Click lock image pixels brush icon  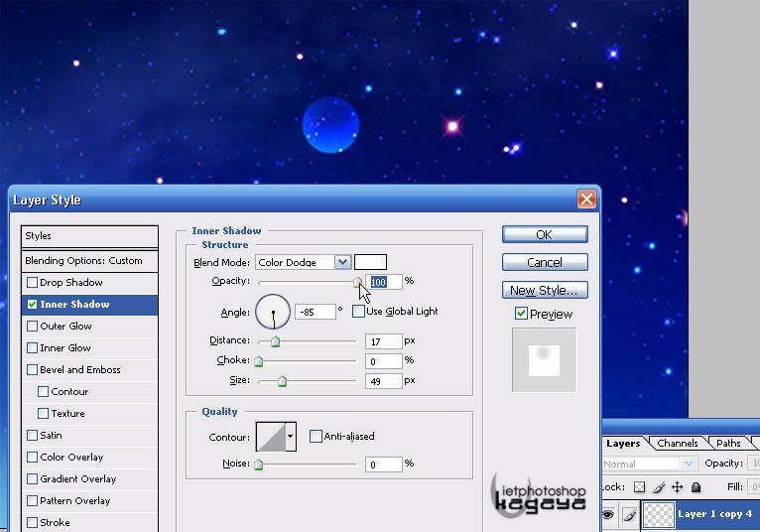(658, 487)
